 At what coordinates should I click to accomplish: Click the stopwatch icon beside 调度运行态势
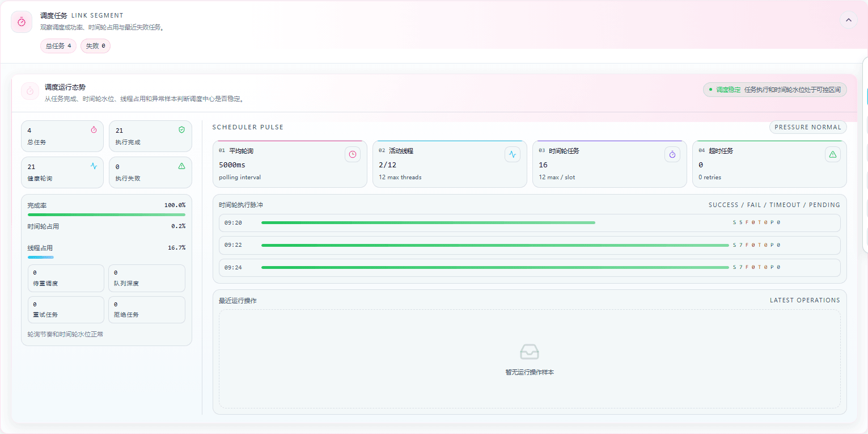[x=30, y=91]
